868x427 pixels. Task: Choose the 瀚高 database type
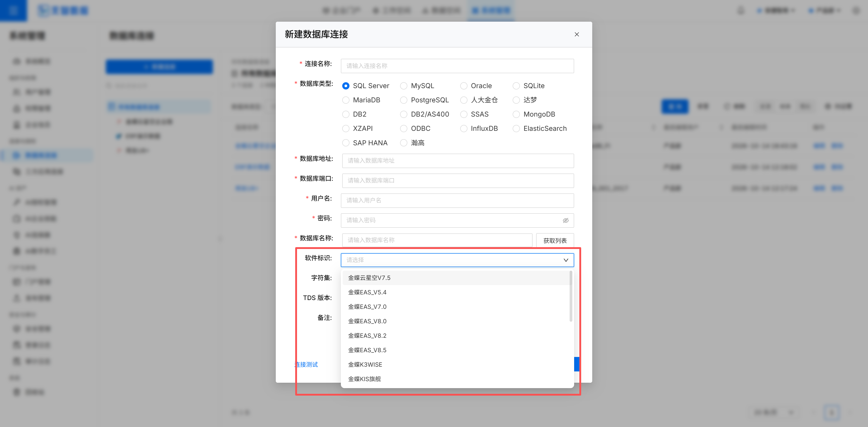tap(413, 143)
